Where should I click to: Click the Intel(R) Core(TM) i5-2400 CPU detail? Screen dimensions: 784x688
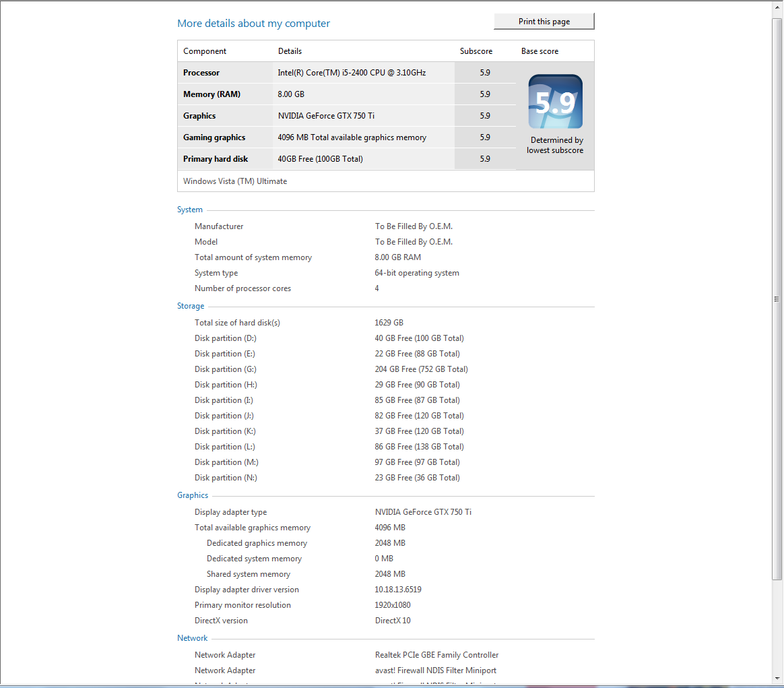352,73
